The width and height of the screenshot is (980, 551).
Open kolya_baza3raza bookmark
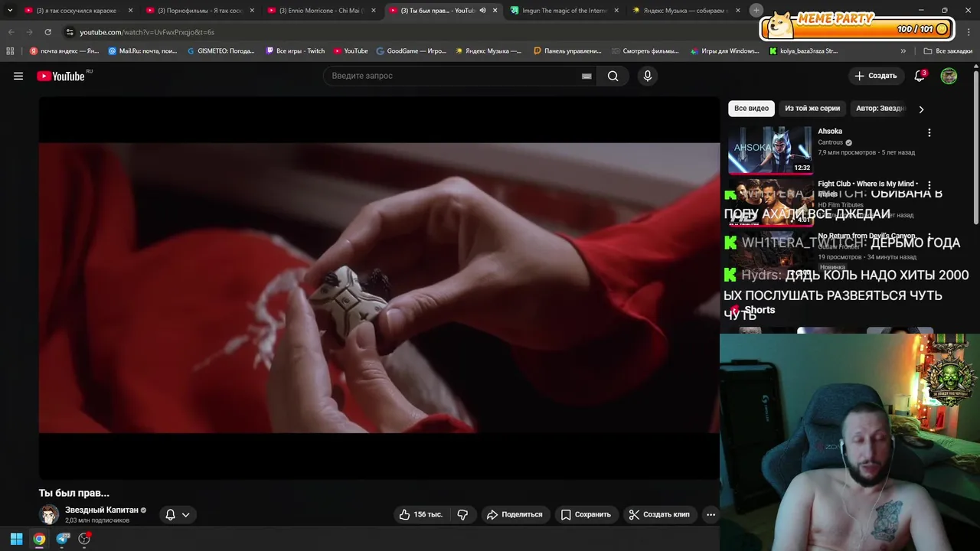click(x=804, y=51)
